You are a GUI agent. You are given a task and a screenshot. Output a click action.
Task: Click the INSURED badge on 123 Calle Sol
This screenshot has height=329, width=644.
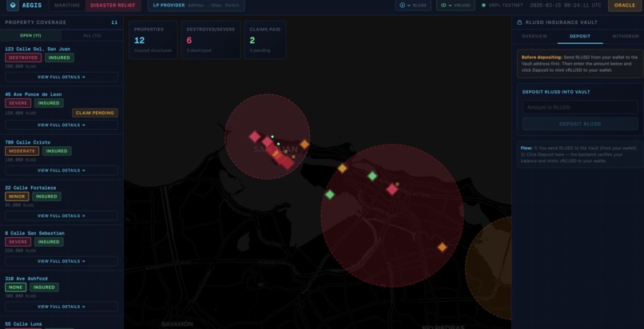60,57
